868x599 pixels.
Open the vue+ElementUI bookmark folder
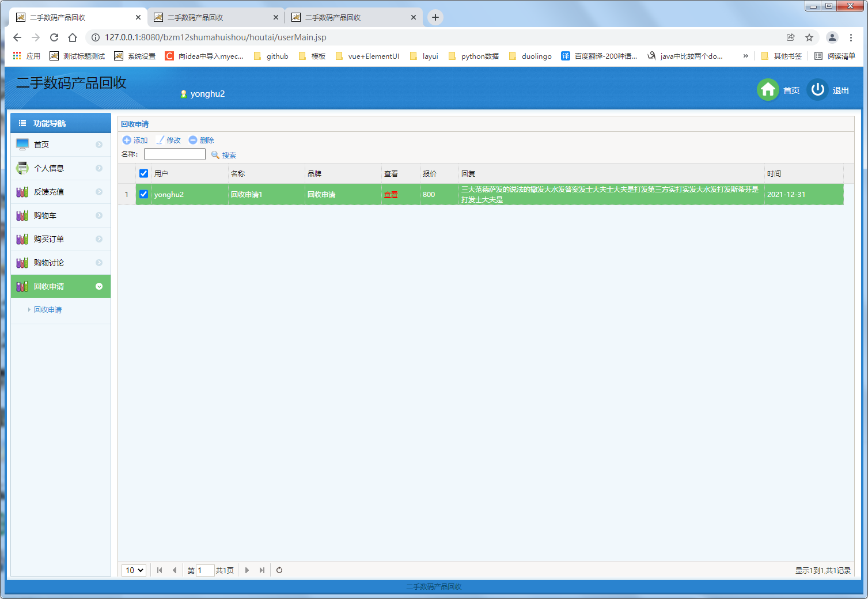click(x=367, y=56)
